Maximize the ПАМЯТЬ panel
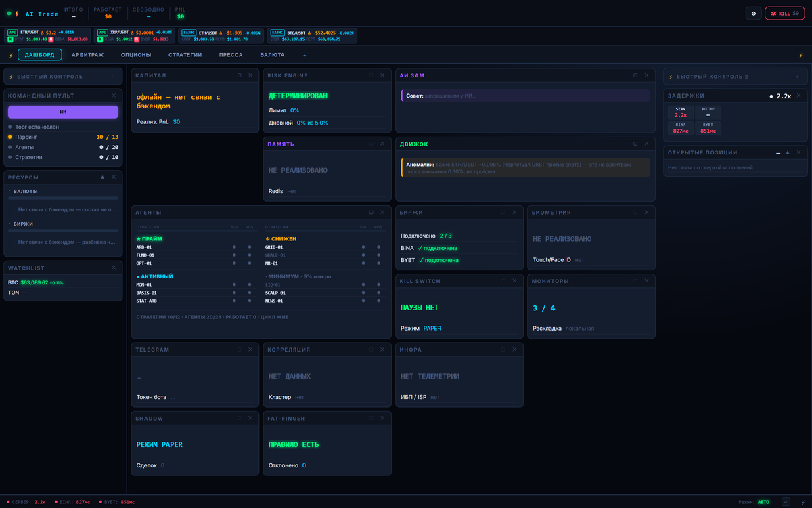The image size is (812, 508). [371, 144]
